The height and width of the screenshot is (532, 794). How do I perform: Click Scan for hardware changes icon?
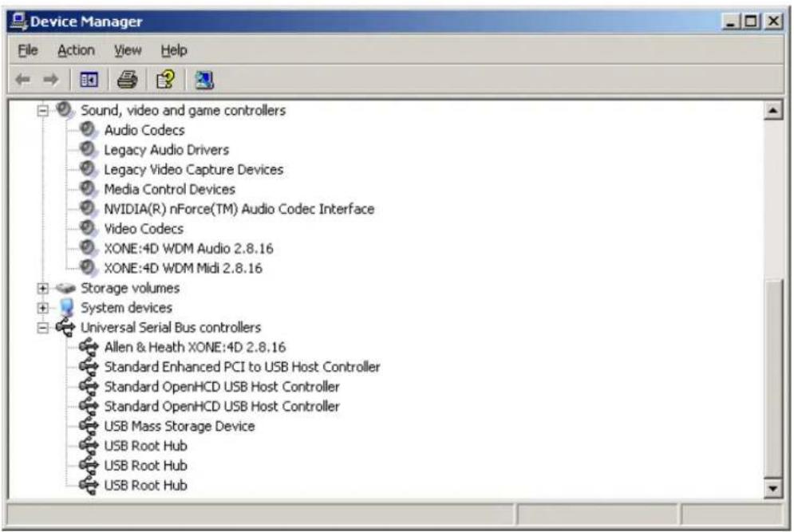coord(204,80)
